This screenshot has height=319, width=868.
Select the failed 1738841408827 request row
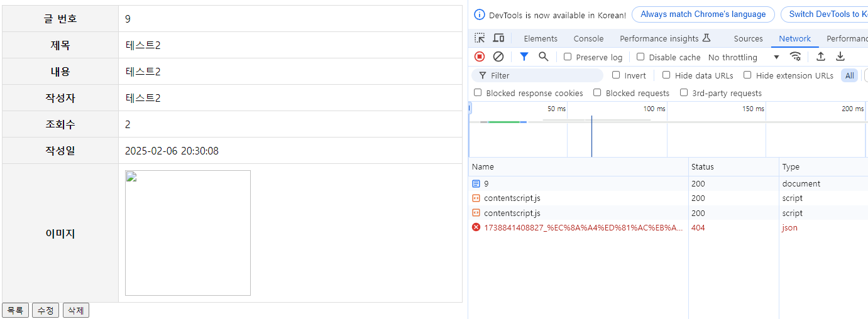pyautogui.click(x=668, y=227)
